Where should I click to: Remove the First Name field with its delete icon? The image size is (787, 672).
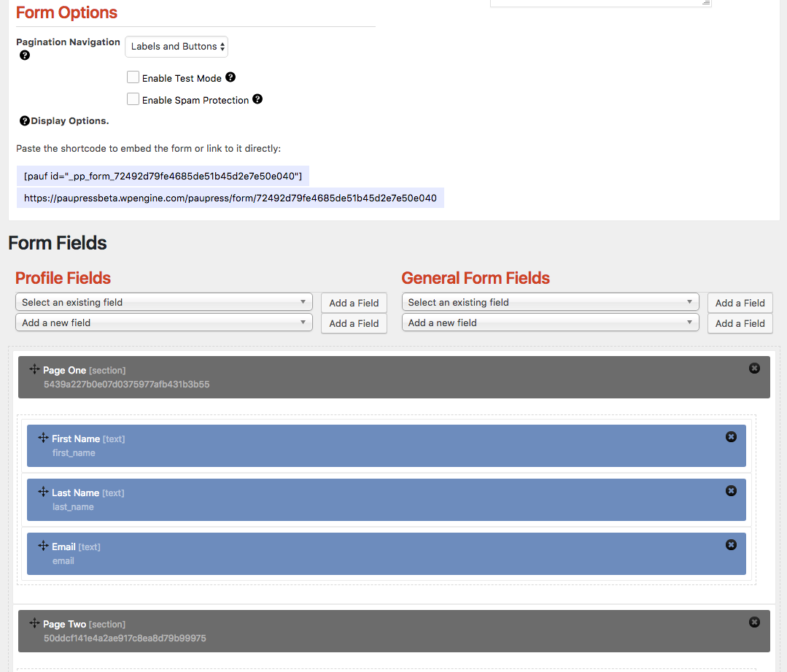[x=731, y=436]
